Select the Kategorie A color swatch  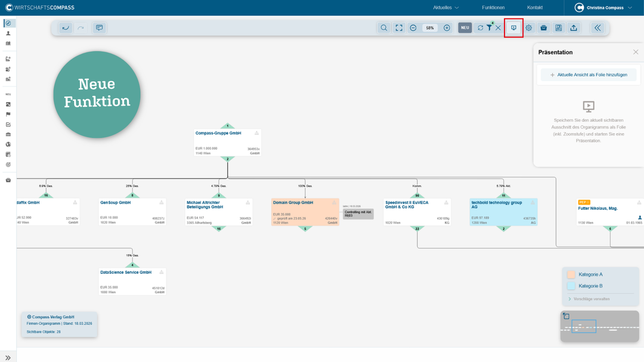coord(571,274)
